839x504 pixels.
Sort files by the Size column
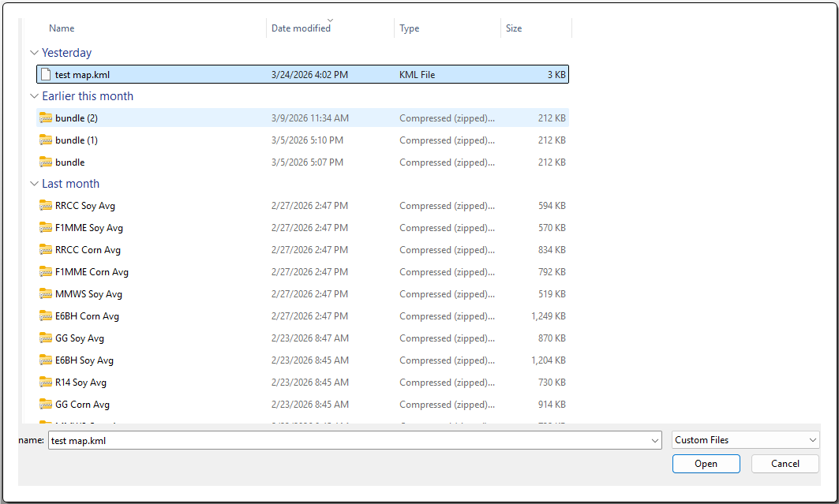514,28
